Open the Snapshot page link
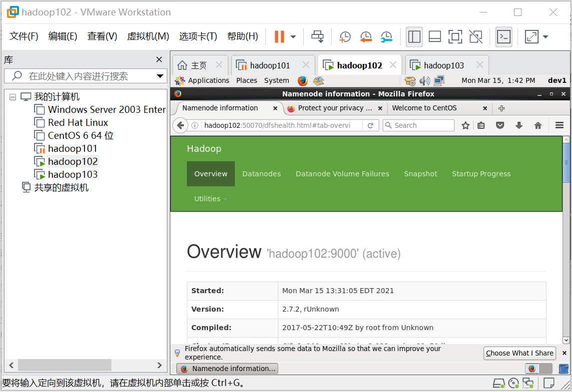 point(421,174)
